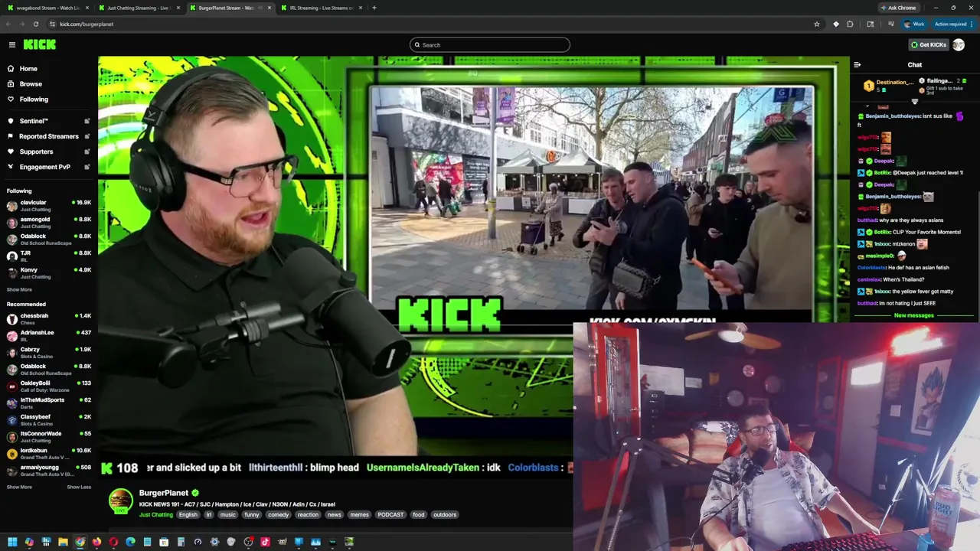980x551 pixels.
Task: Open a new browser tab
Action: pos(374,8)
